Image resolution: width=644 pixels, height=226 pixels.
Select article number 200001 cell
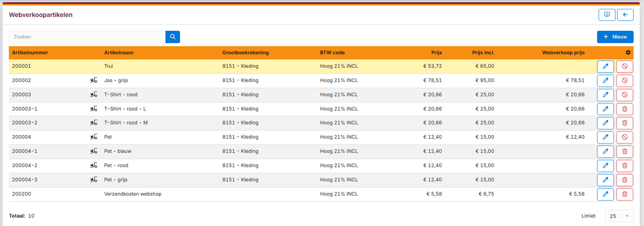(22, 66)
